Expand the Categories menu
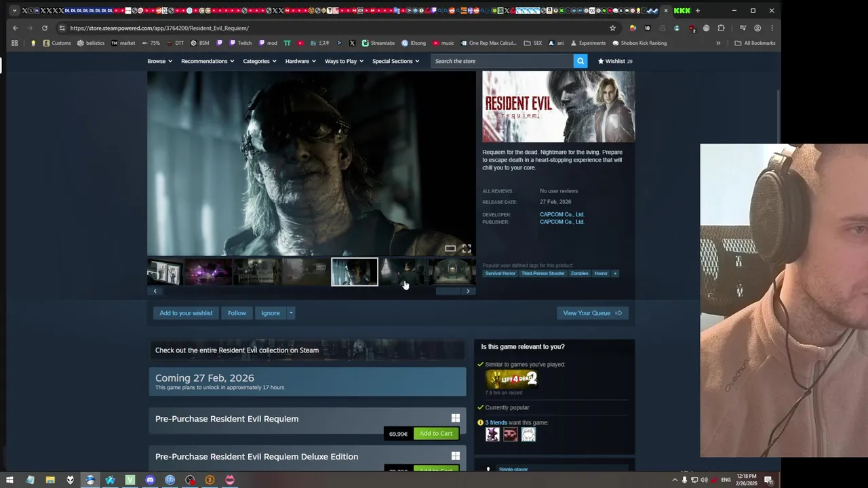 (x=260, y=61)
